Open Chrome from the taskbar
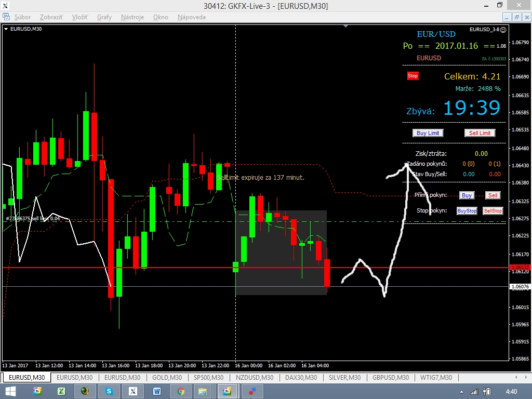This screenshot has width=532, height=399. pos(181,392)
